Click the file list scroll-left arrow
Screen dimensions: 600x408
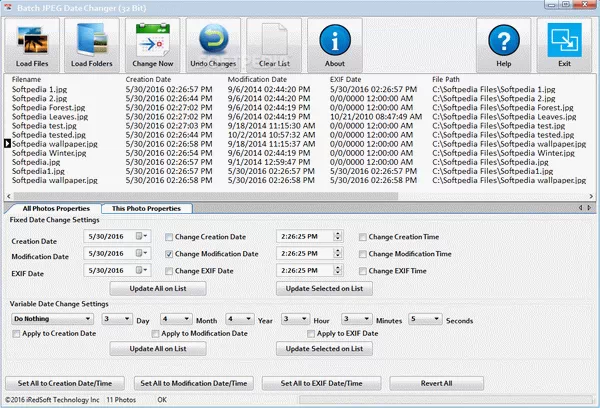pyautogui.click(x=9, y=196)
